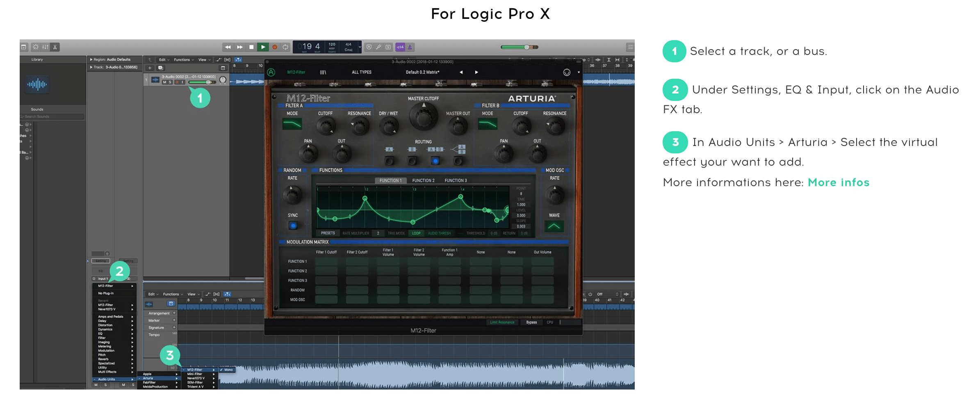Viewport: 980px width, 401px height.
Task: Solo the 3-Audio 0002 track
Action: [170, 82]
